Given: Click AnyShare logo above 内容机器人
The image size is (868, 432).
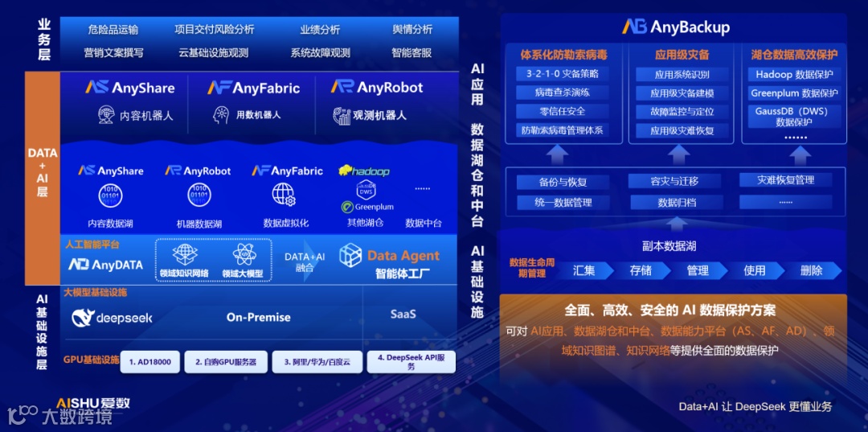Looking at the screenshot, I should click(130, 88).
